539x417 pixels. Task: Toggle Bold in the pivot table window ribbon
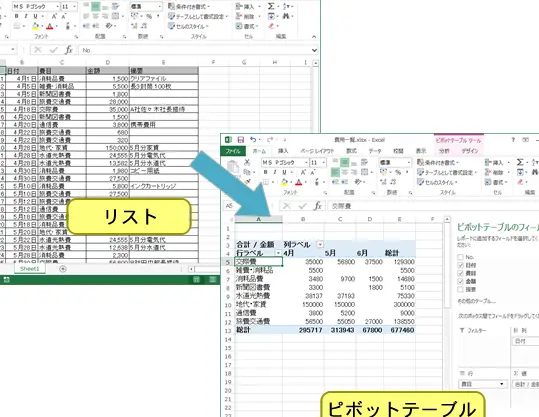[265, 172]
